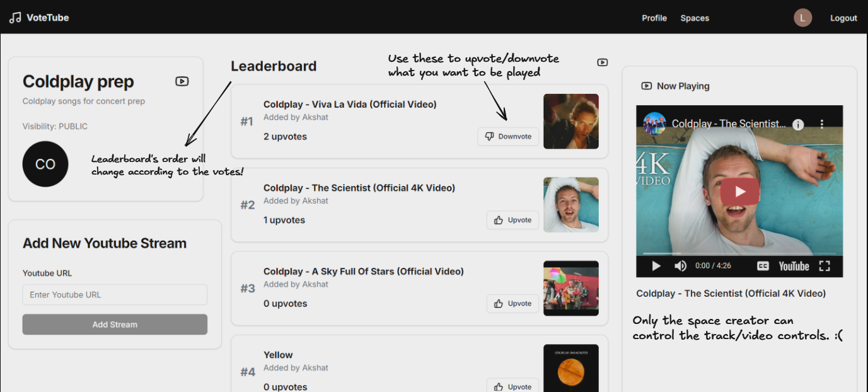The width and height of the screenshot is (868, 392).
Task: Click the CO space avatar circle
Action: point(45,164)
